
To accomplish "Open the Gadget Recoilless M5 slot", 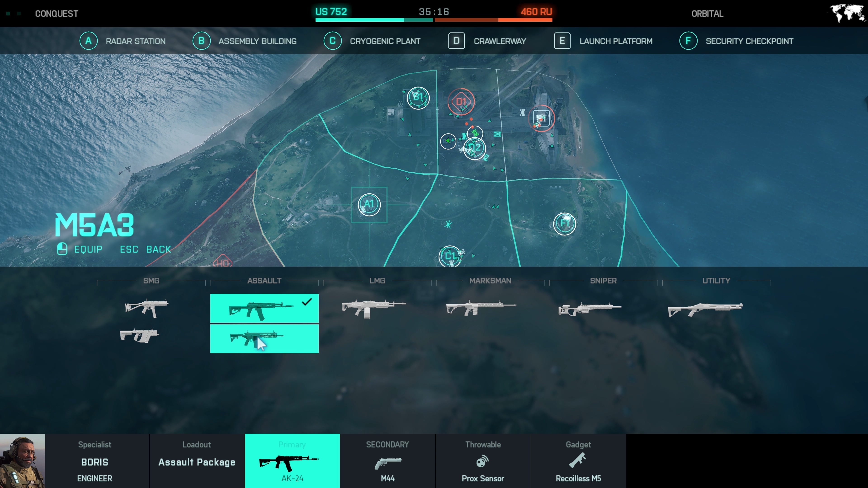I will click(x=578, y=461).
